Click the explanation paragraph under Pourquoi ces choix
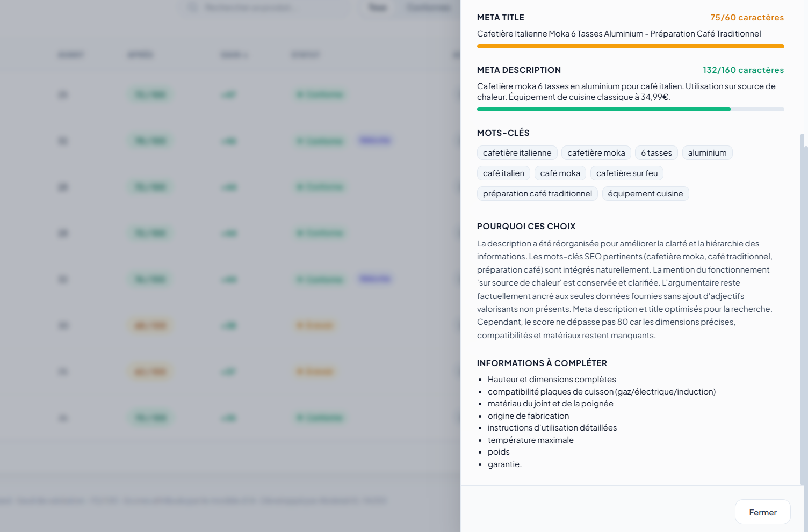This screenshot has width=808, height=532. point(625,289)
